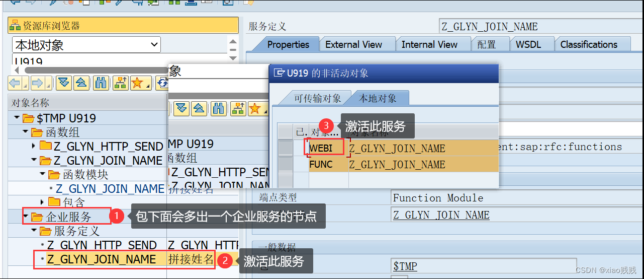Switch to 可传输对象 tab in the dialog
644x279 pixels.
pos(317,98)
